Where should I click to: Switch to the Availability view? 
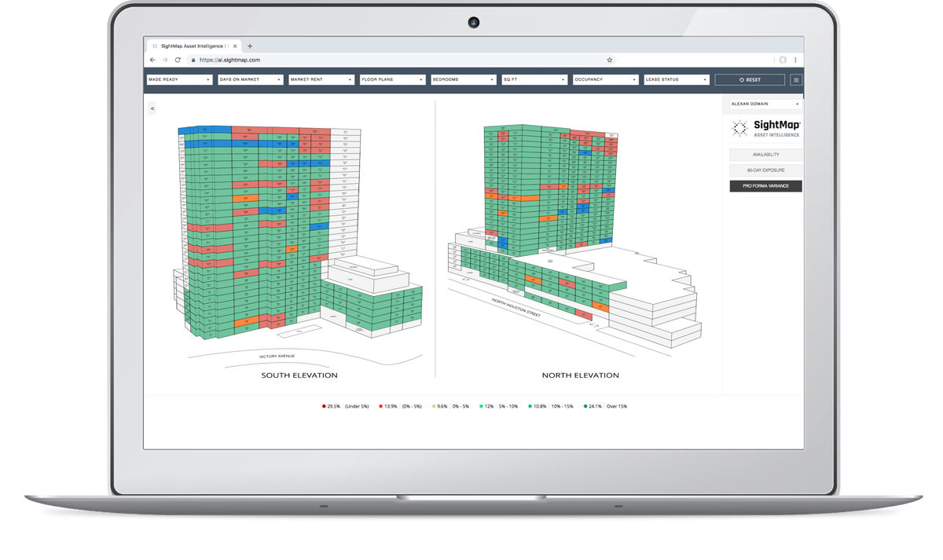765,155
